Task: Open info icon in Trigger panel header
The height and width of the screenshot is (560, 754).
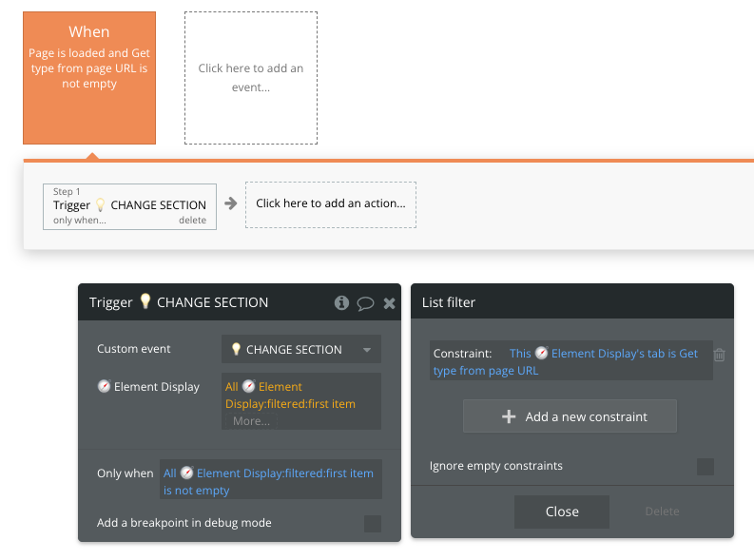Action: 341,303
